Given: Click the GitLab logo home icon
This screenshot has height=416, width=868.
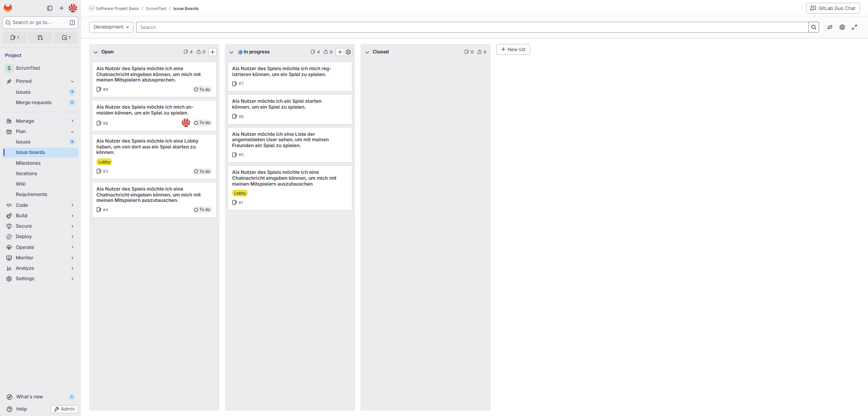Looking at the screenshot, I should pyautogui.click(x=8, y=8).
